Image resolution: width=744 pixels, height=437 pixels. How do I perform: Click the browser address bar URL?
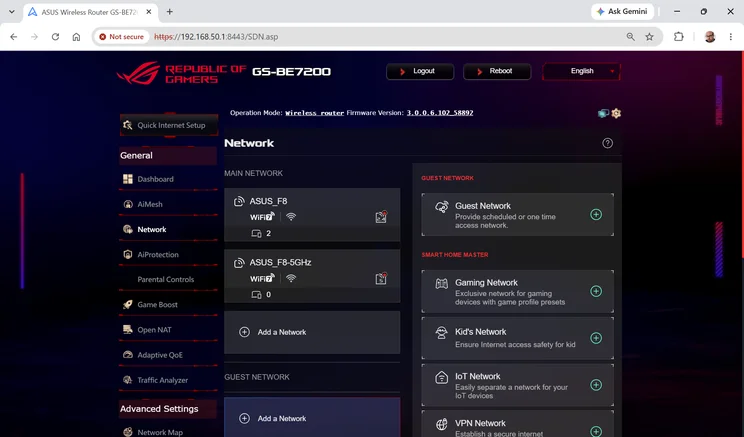coord(216,37)
